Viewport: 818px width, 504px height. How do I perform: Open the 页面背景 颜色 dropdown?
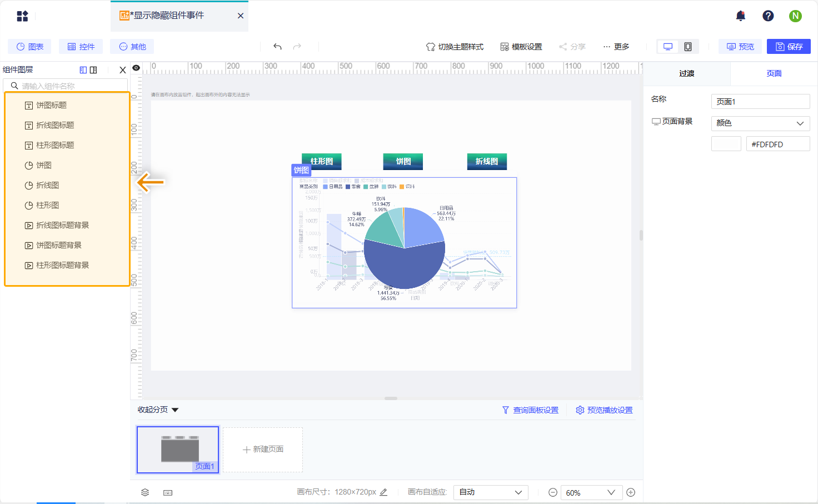(760, 123)
